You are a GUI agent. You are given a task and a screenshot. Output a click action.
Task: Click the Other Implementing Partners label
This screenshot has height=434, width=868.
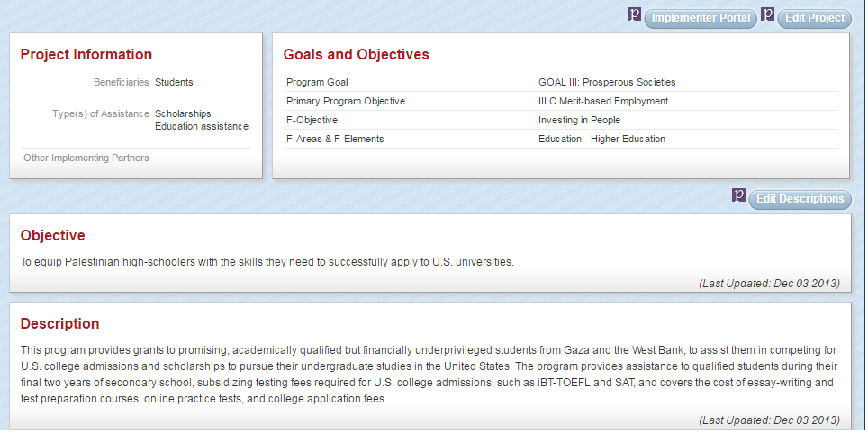(x=86, y=158)
